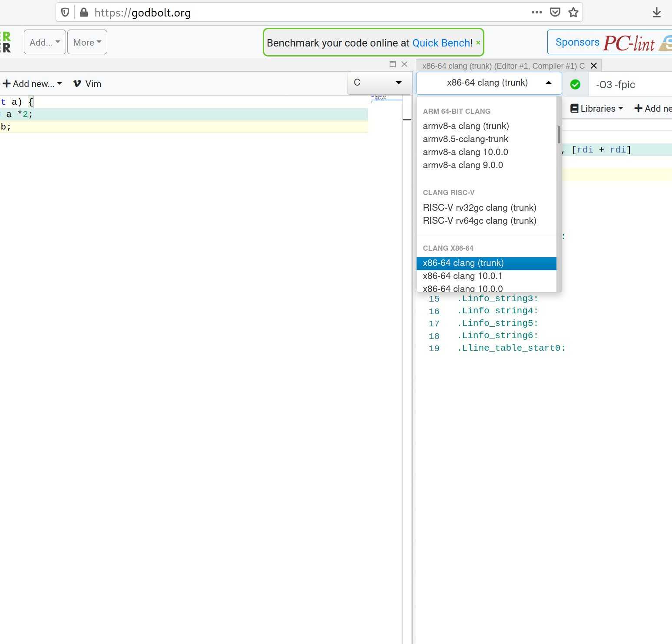Choose armv8-a clang 10.0.0

point(486,152)
